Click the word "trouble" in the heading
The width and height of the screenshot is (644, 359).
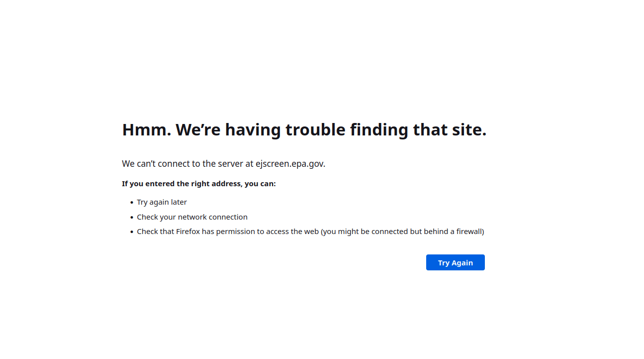pos(315,130)
